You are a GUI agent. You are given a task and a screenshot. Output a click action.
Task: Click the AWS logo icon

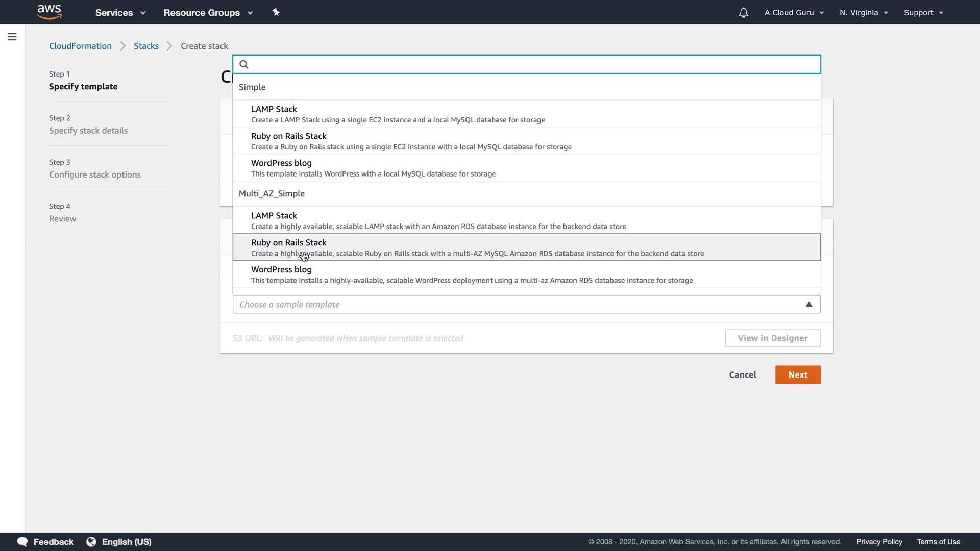pos(50,12)
